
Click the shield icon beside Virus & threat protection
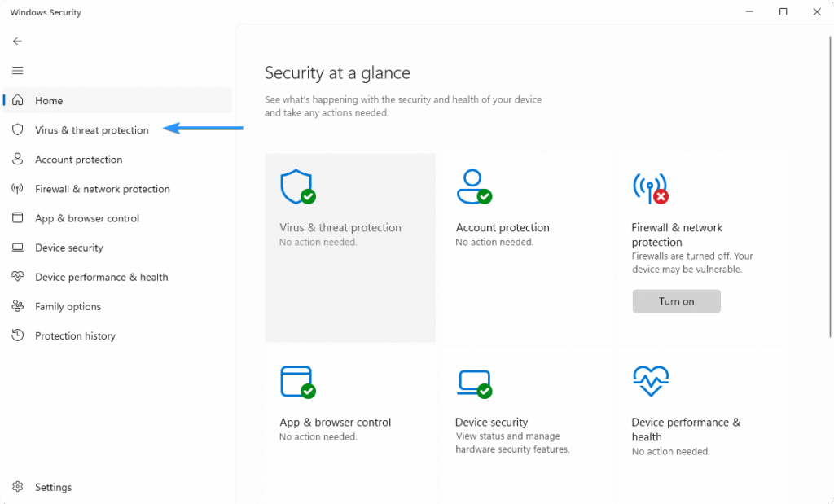click(x=18, y=129)
